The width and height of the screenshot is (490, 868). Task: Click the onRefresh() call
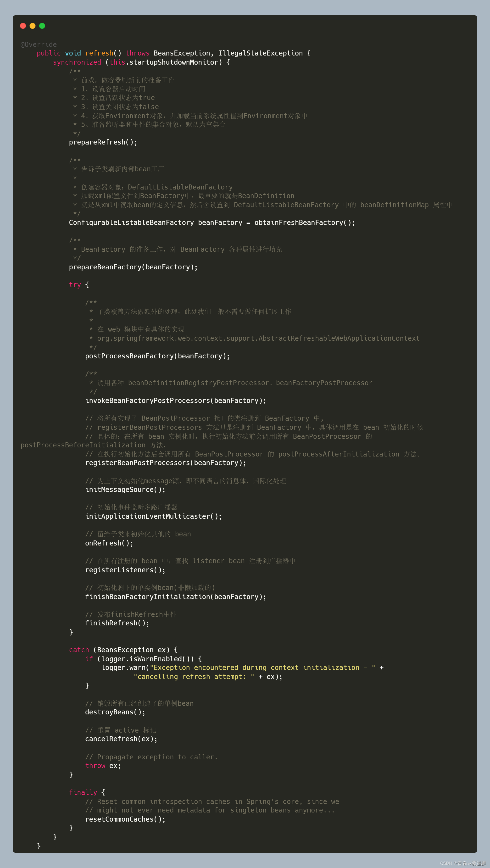[x=109, y=543]
